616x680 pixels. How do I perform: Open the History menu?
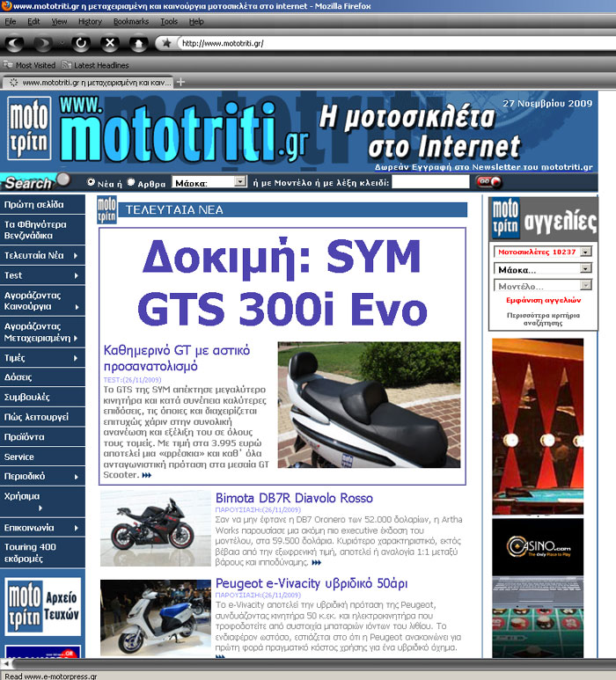pyautogui.click(x=90, y=21)
